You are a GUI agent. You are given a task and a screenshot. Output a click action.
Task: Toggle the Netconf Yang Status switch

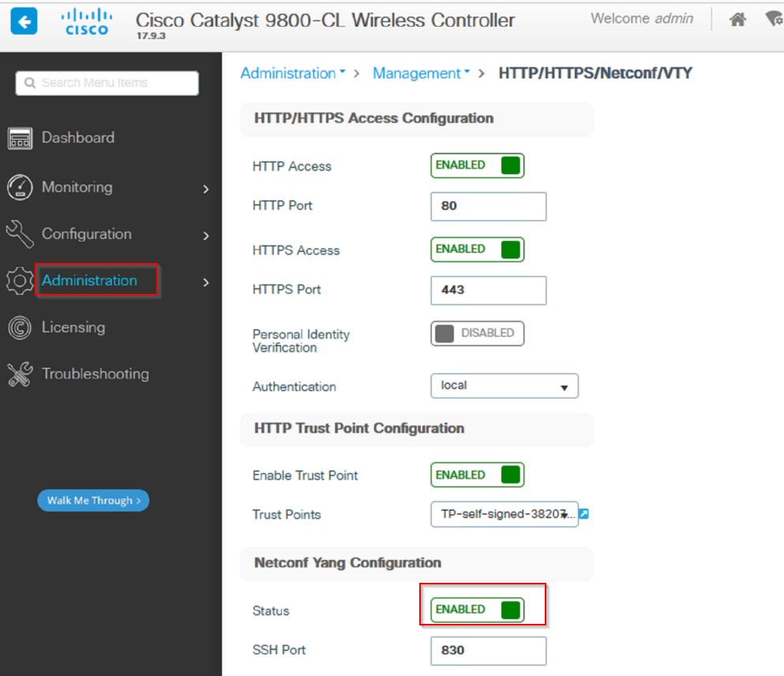click(478, 610)
